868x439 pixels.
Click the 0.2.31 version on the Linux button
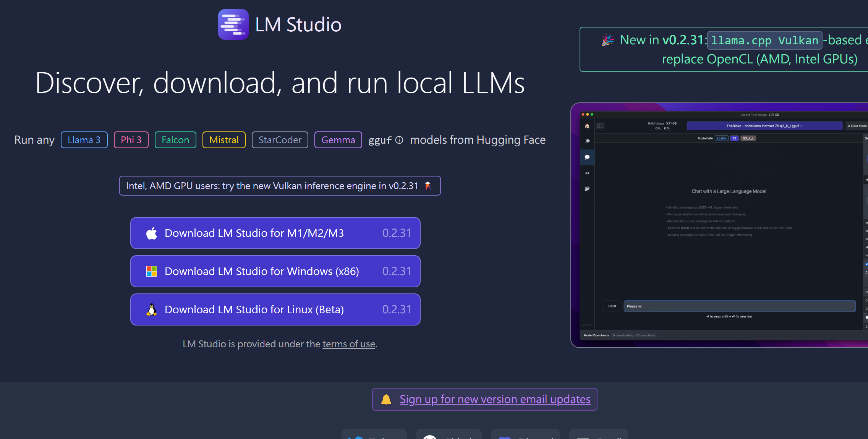click(397, 309)
